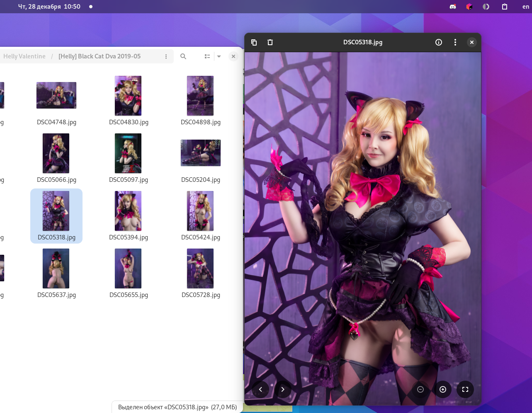This screenshot has height=413, width=532.
Task: Copy image using viewer copy icon
Action: 254,42
